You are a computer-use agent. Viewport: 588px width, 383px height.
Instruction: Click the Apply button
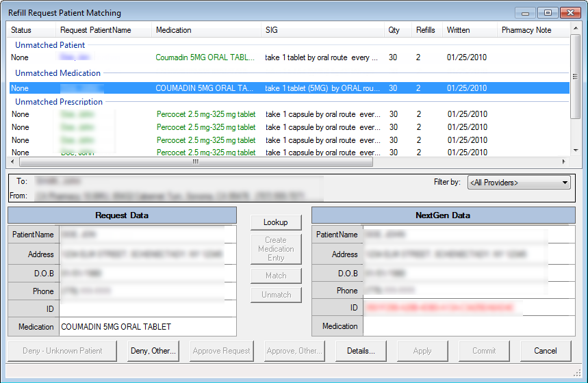coord(422,351)
